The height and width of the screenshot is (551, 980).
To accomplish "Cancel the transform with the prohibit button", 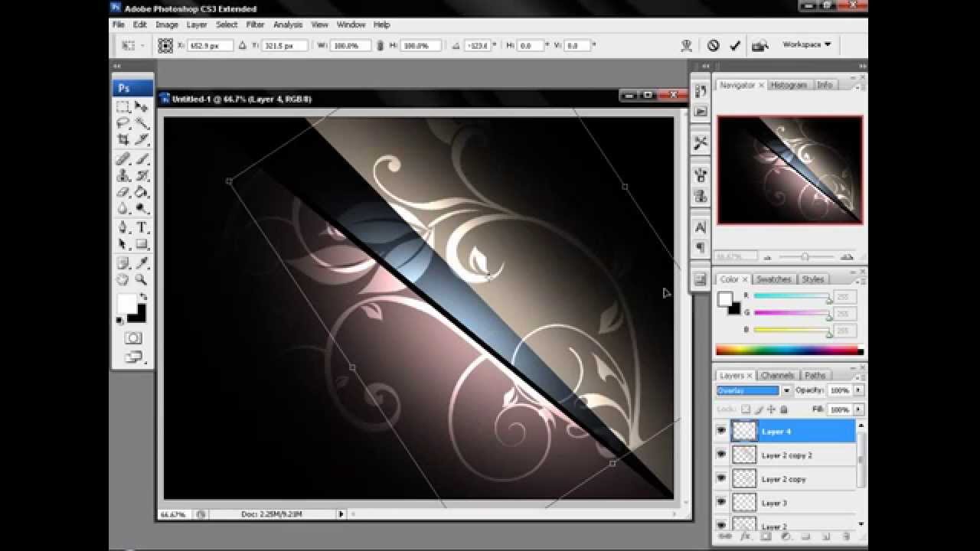I will coord(714,45).
